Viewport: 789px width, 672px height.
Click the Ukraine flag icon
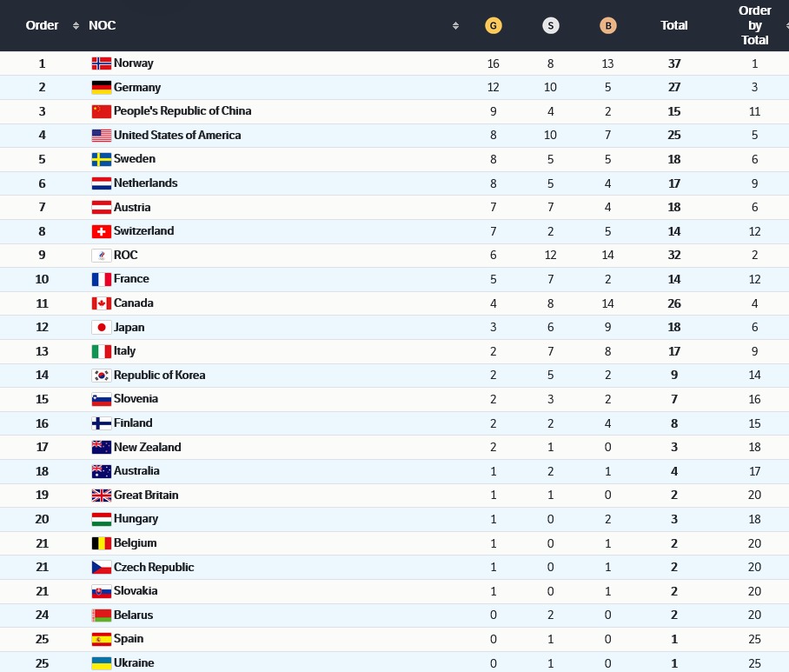pos(101,663)
